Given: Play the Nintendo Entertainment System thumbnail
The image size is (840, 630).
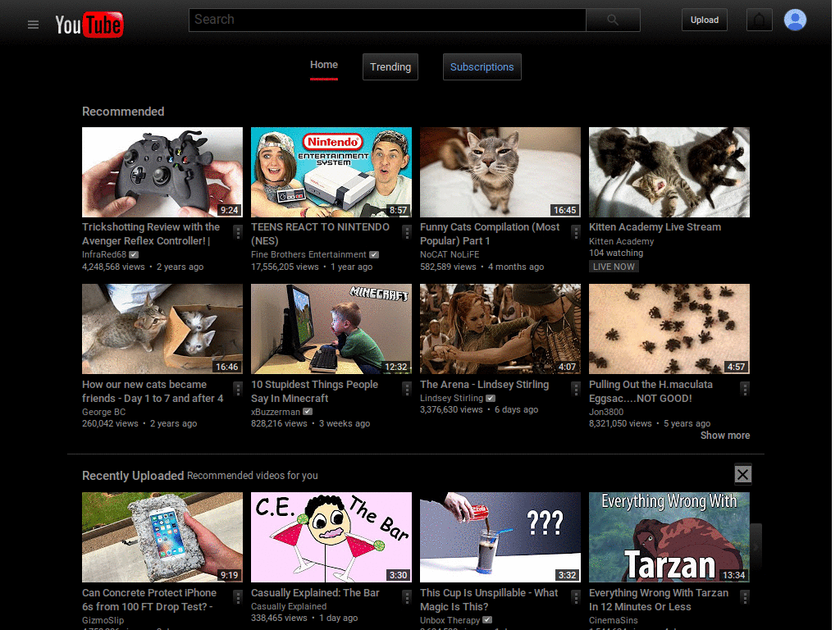Looking at the screenshot, I should click(x=331, y=172).
